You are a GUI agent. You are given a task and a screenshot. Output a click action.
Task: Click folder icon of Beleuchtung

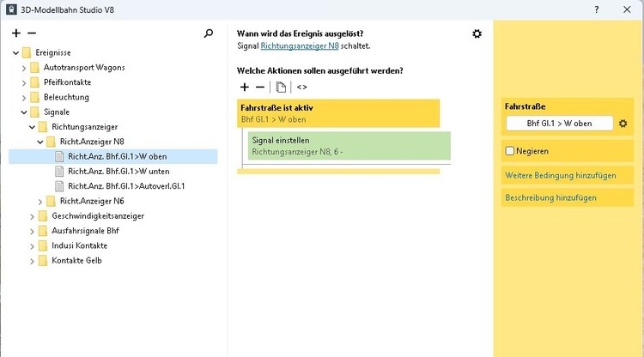coord(35,97)
